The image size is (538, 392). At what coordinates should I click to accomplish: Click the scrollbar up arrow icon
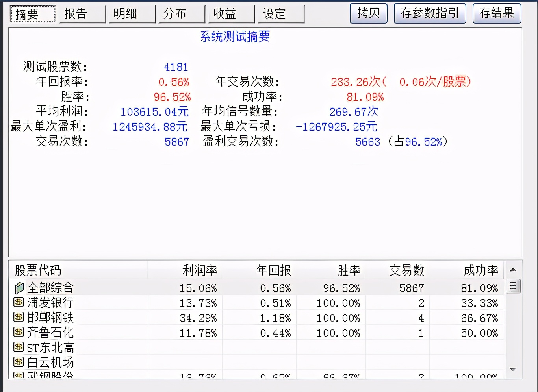pyautogui.click(x=513, y=270)
